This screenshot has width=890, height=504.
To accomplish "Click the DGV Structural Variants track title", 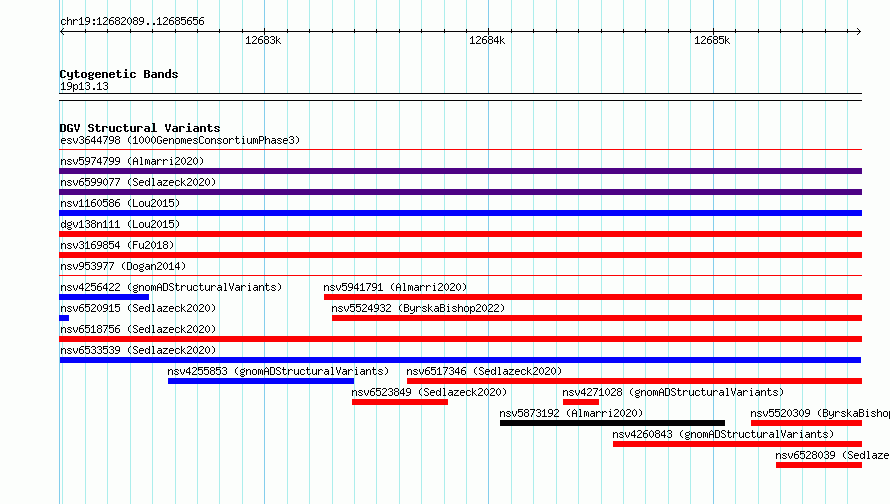I will coord(140,128).
